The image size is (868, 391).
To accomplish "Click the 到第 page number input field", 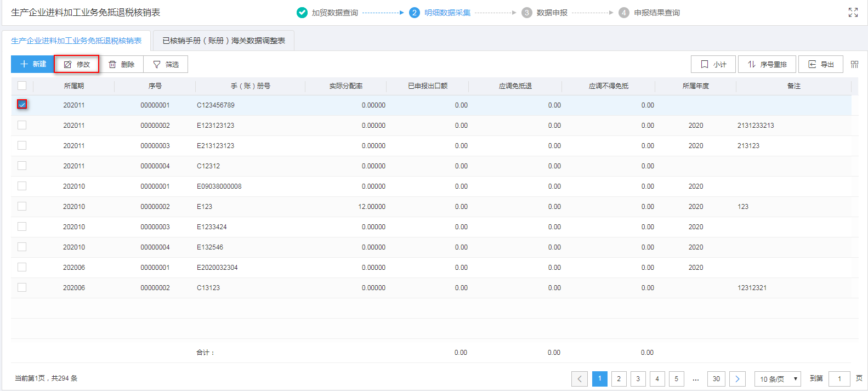I will [x=839, y=379].
